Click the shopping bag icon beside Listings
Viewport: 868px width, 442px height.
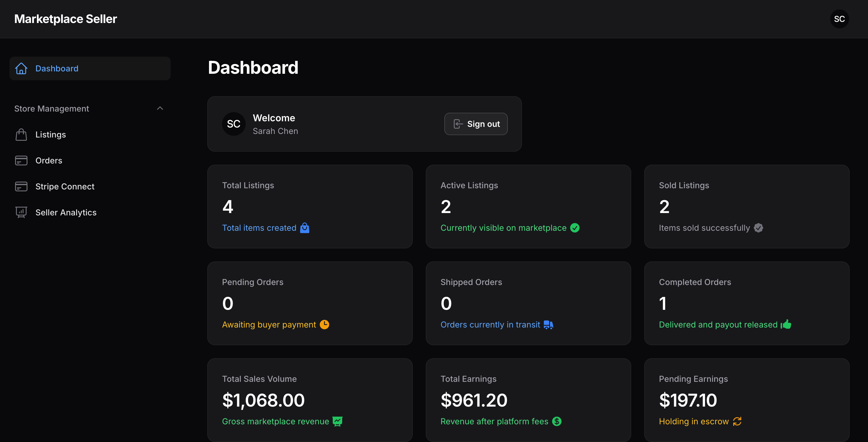click(x=21, y=135)
